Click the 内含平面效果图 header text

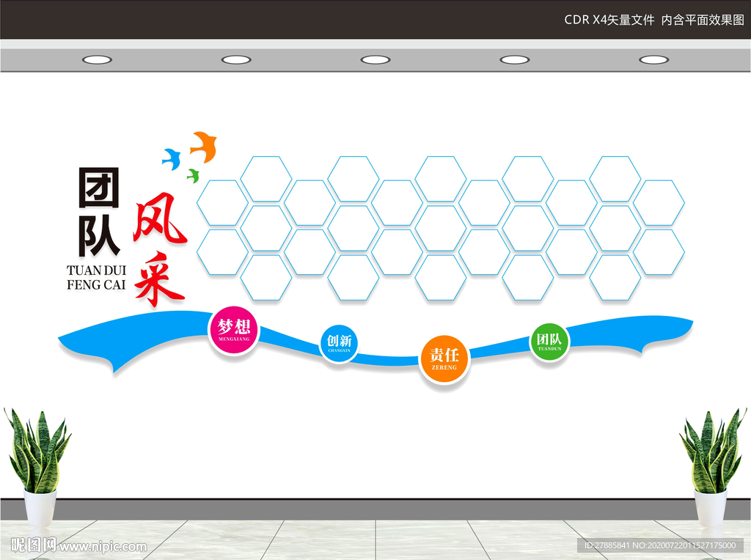(x=703, y=20)
